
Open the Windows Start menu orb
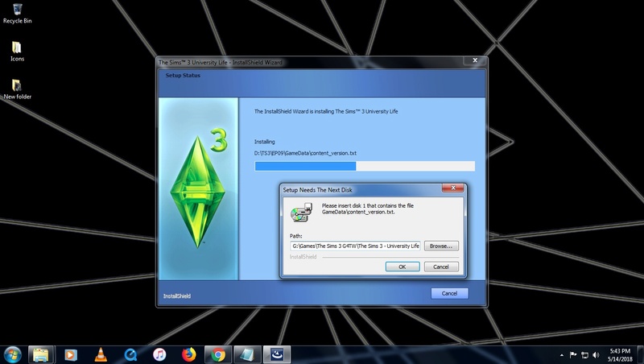pyautogui.click(x=12, y=354)
